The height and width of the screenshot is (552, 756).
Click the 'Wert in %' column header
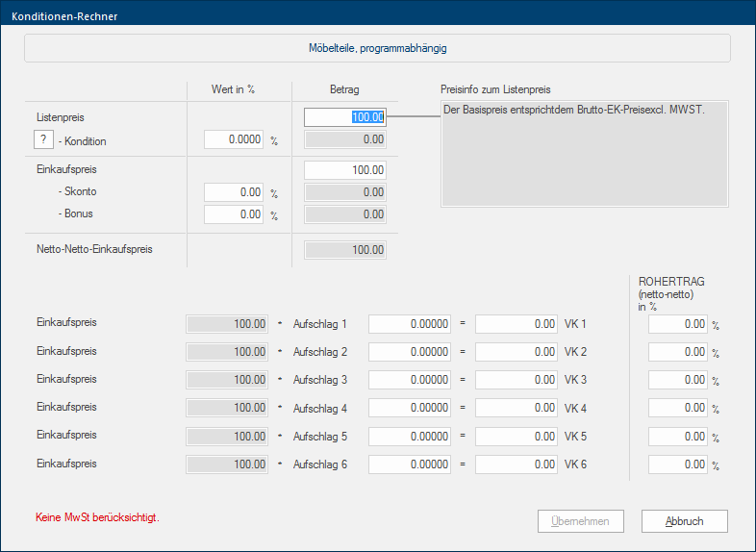(233, 89)
